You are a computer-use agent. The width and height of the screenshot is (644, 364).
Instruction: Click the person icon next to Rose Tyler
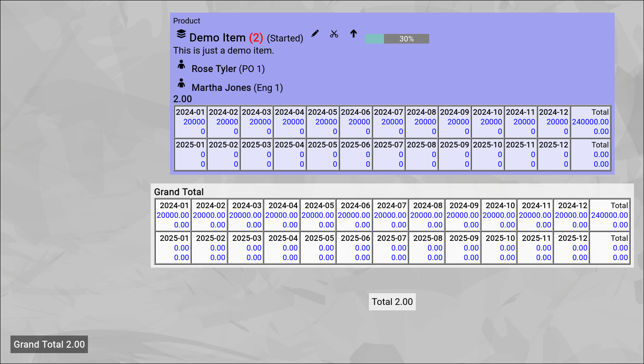click(181, 65)
